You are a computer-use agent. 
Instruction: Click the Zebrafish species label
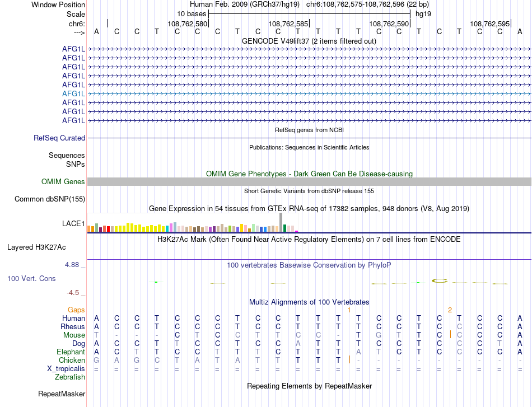(x=70, y=377)
